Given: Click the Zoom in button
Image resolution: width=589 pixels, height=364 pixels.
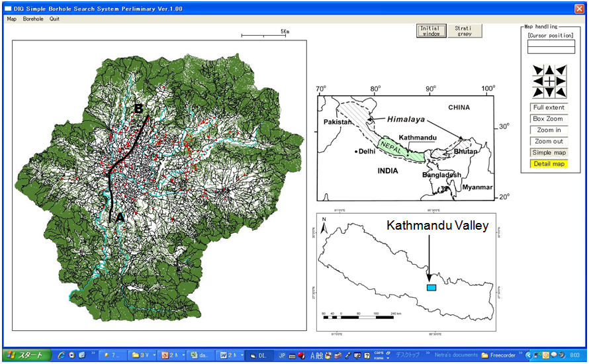Looking at the screenshot, I should (549, 130).
